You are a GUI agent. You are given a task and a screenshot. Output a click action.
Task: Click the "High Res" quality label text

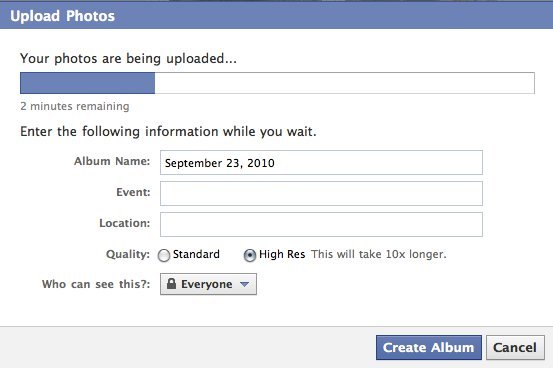coord(282,254)
